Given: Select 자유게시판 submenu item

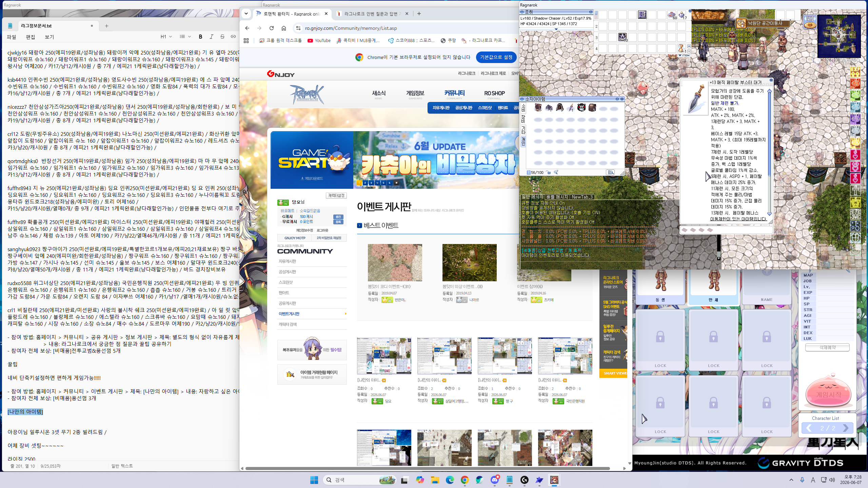Looking at the screenshot, I should pos(441,108).
